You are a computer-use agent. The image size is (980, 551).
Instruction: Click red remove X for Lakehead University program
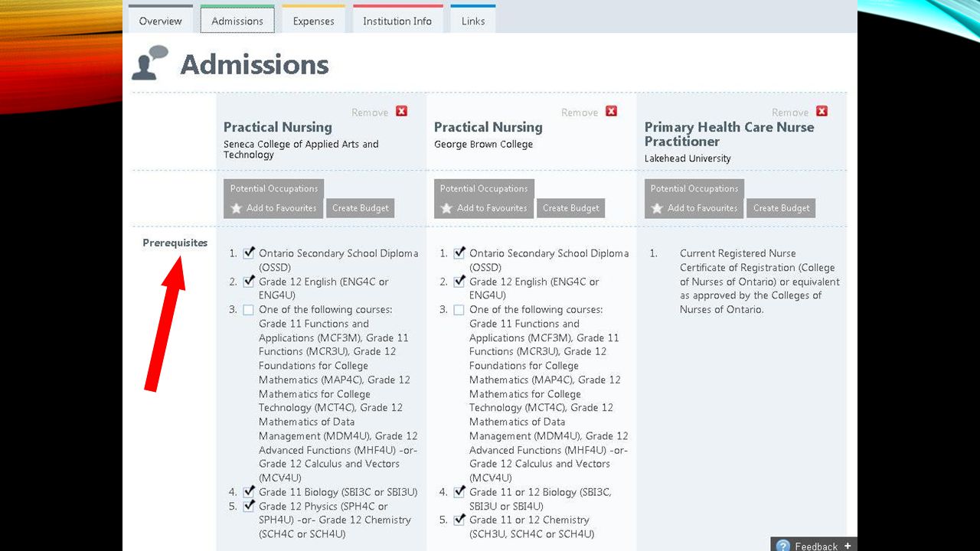(822, 111)
